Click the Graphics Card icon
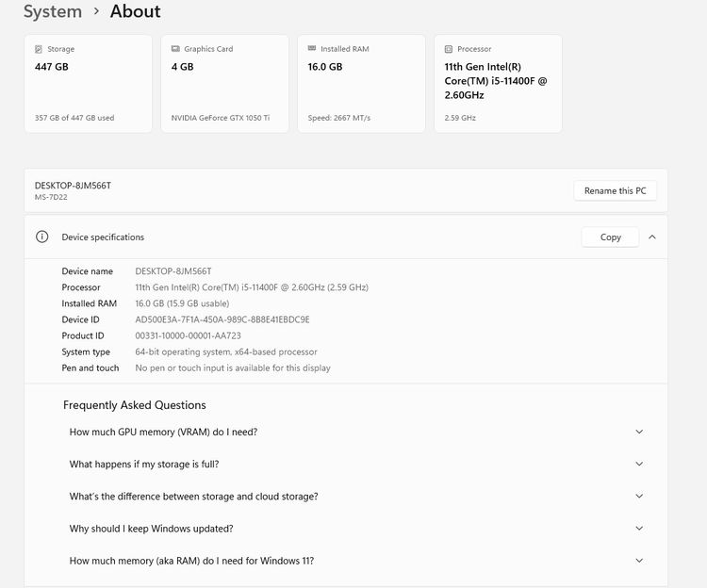707x588 pixels. coord(174,49)
